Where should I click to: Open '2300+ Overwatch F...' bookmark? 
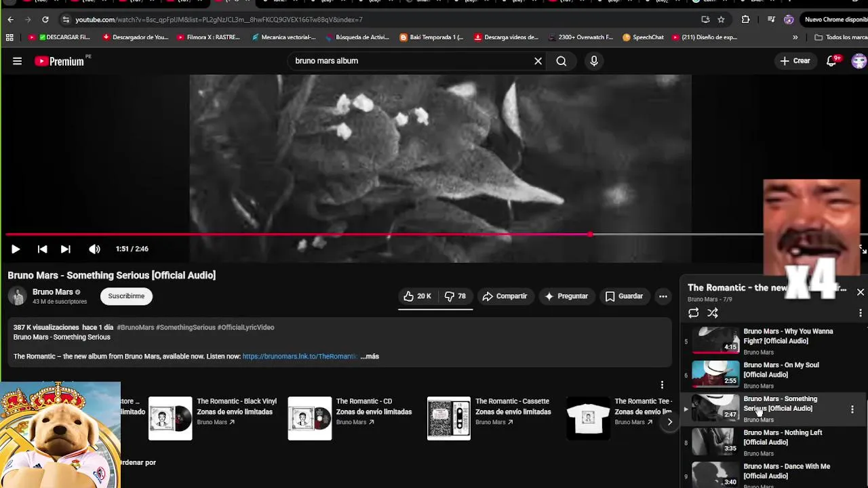pos(580,37)
